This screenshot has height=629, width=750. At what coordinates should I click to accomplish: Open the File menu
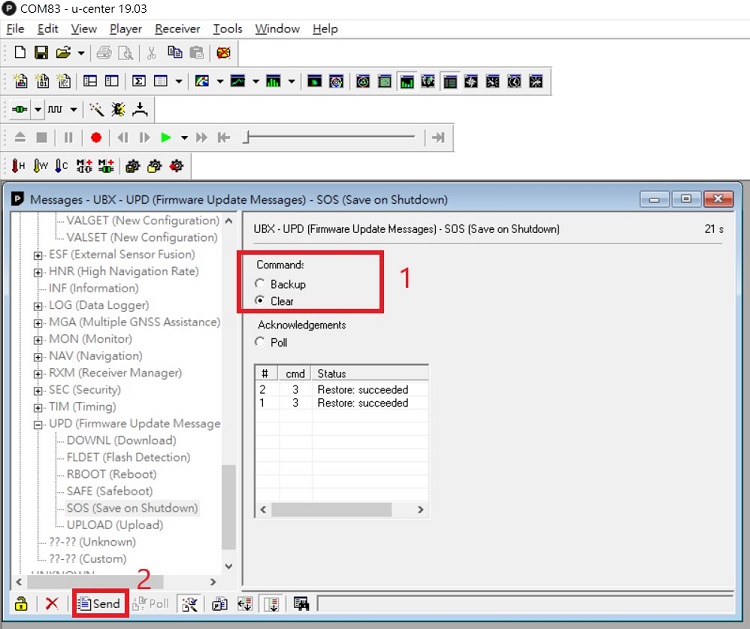click(15, 29)
